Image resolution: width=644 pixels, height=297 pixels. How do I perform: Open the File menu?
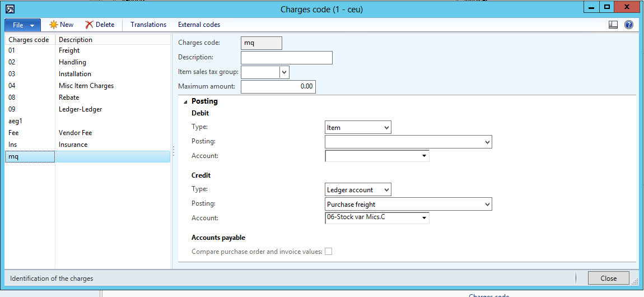coord(22,25)
